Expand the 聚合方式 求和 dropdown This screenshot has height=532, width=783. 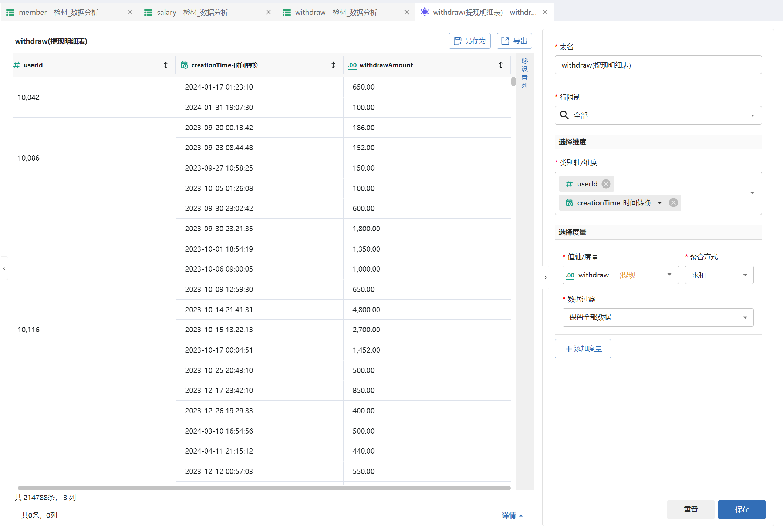pyautogui.click(x=719, y=275)
